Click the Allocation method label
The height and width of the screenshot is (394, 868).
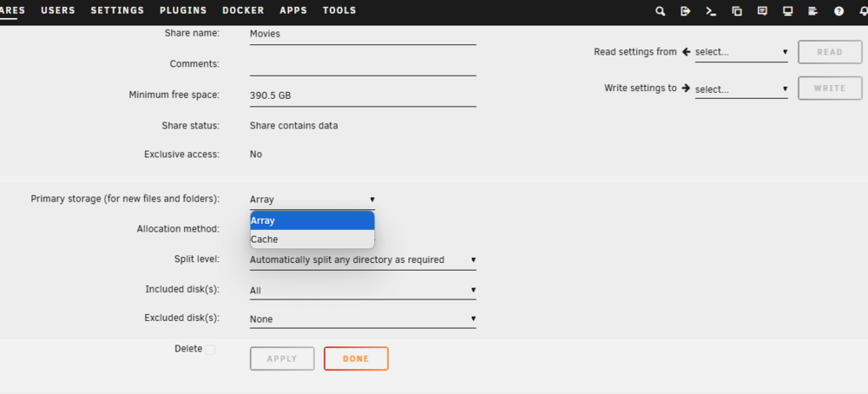(x=178, y=228)
